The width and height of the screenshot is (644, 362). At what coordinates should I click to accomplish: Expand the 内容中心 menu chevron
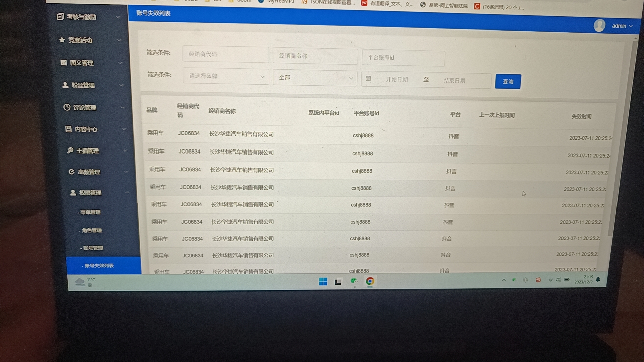click(124, 129)
